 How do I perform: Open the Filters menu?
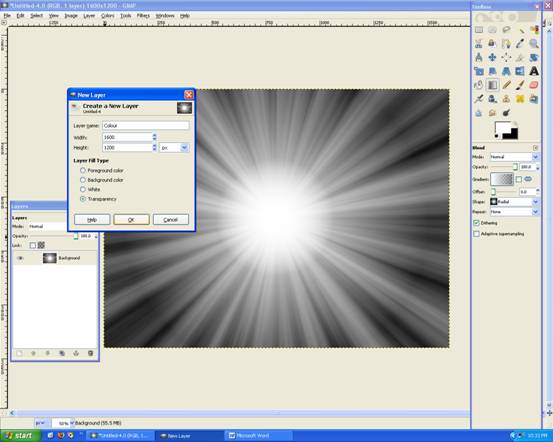[x=143, y=16]
